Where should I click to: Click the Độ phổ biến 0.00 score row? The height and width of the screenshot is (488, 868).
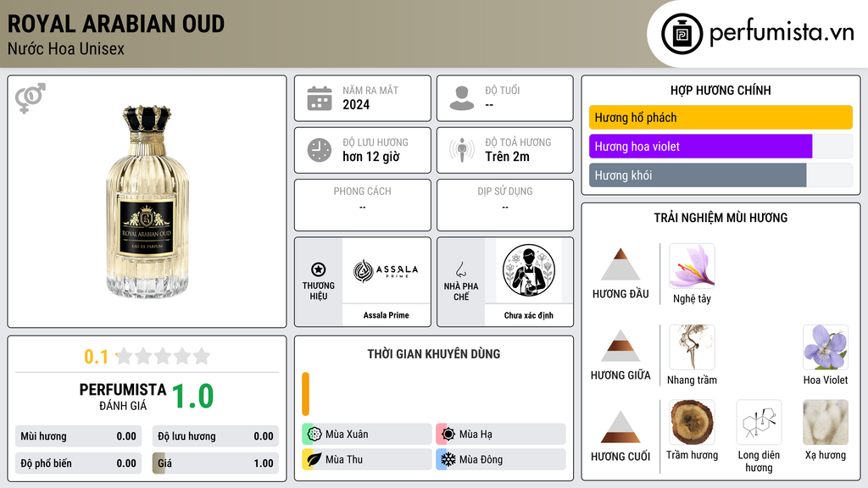78,463
